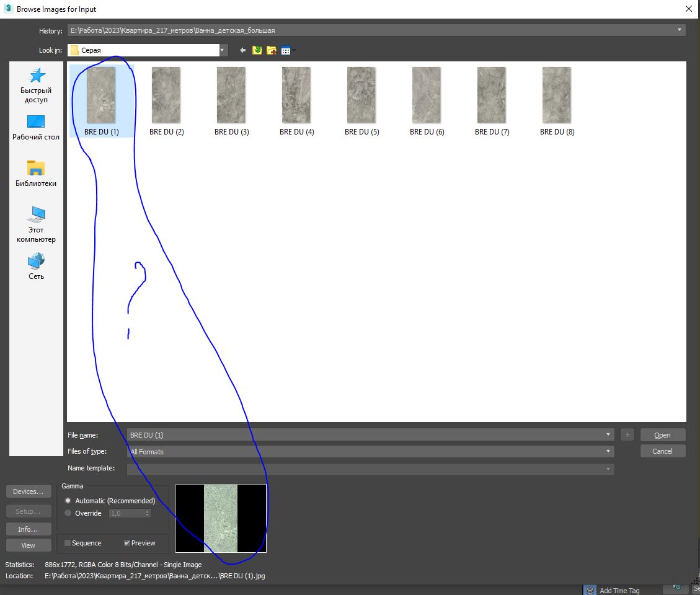
Task: Click the Location file path text
Action: (x=155, y=576)
